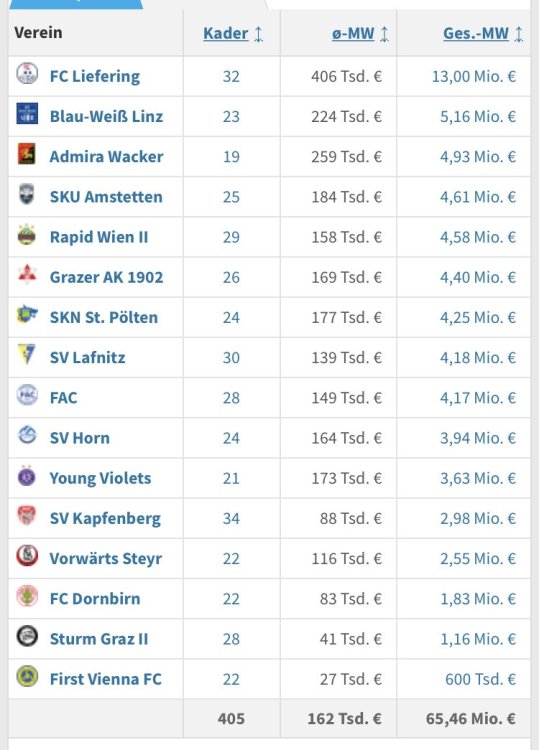Open the Vorwärts Steyr club page
Image resolution: width=539 pixels, height=750 pixels.
(x=106, y=559)
